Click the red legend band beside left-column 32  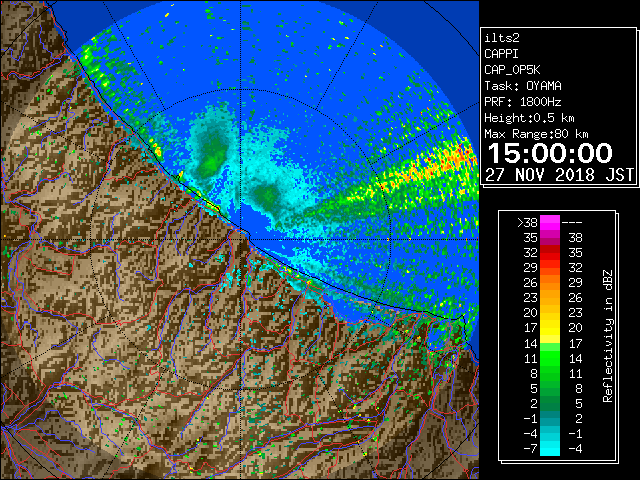coord(550,253)
